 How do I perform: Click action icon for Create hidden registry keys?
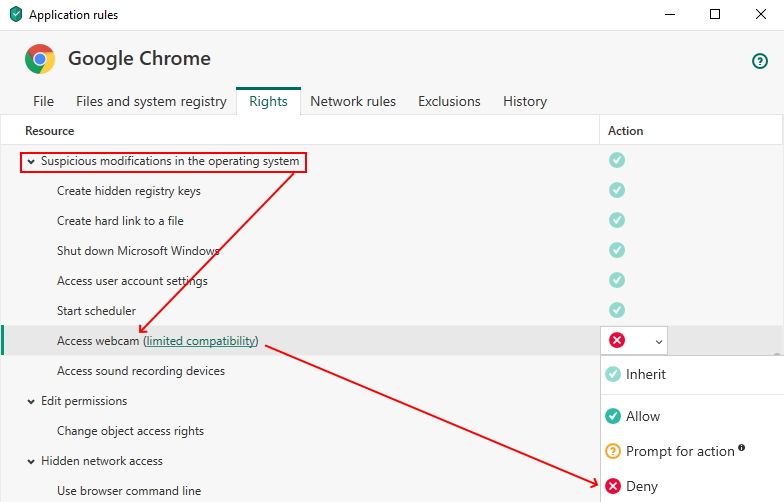pyautogui.click(x=616, y=190)
